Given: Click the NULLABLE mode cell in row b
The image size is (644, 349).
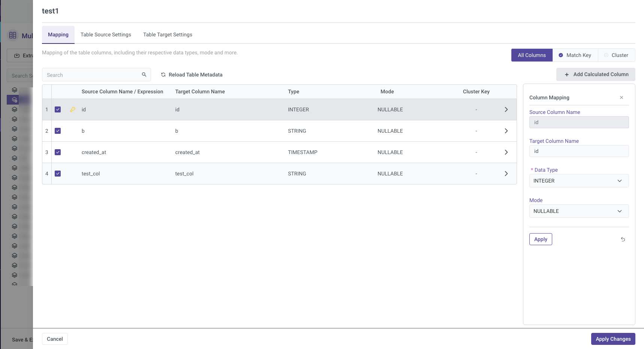Looking at the screenshot, I should (390, 131).
